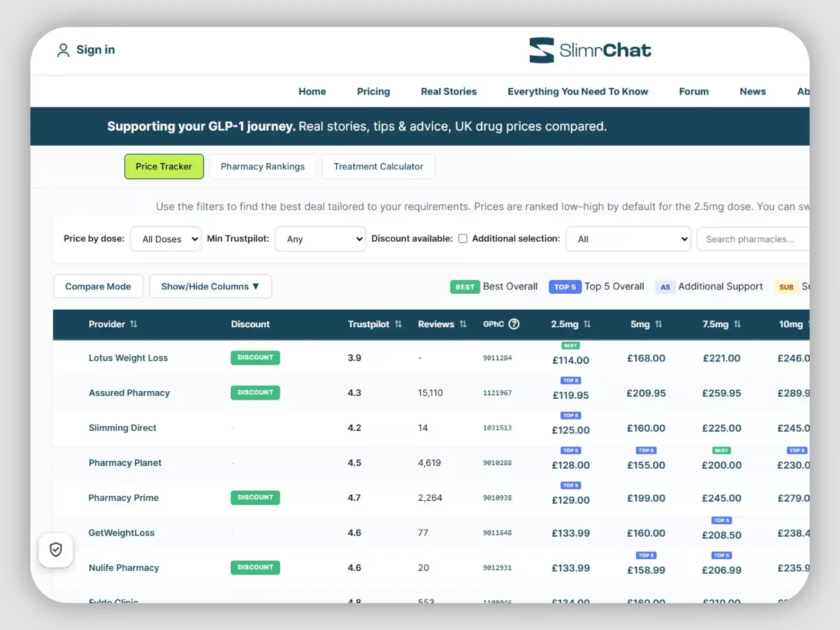Click the SlimrChat logo

coord(590,50)
